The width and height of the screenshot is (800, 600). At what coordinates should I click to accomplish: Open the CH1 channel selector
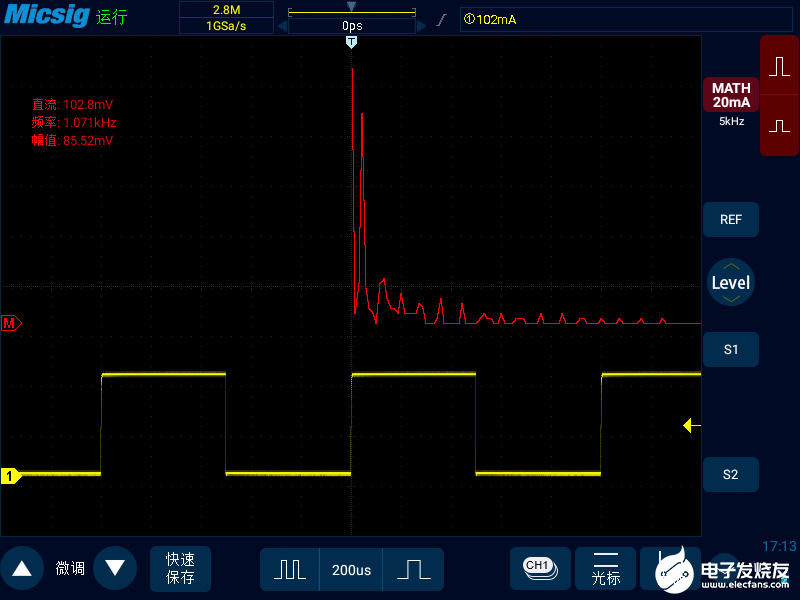click(x=540, y=568)
